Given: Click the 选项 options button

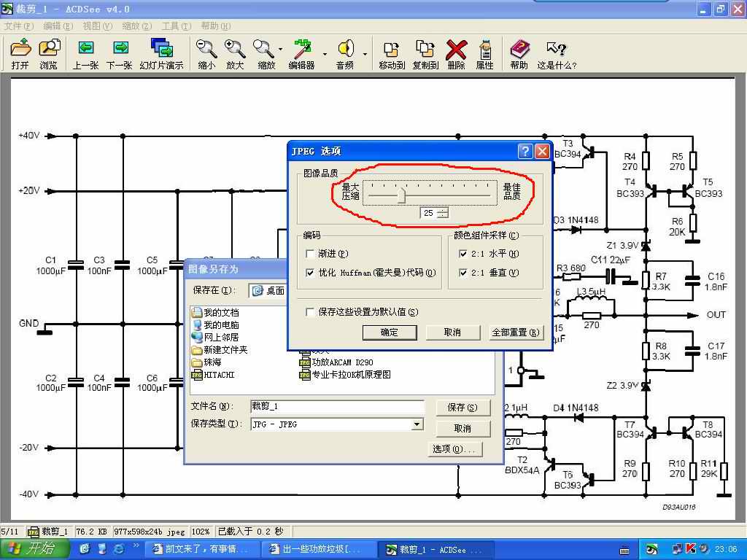Looking at the screenshot, I should click(x=454, y=449).
